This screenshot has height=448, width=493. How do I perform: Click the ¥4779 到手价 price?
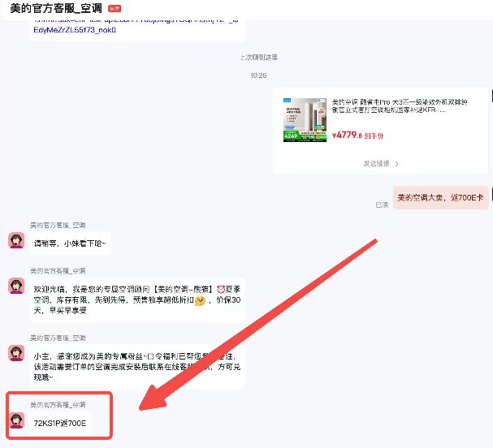point(357,136)
